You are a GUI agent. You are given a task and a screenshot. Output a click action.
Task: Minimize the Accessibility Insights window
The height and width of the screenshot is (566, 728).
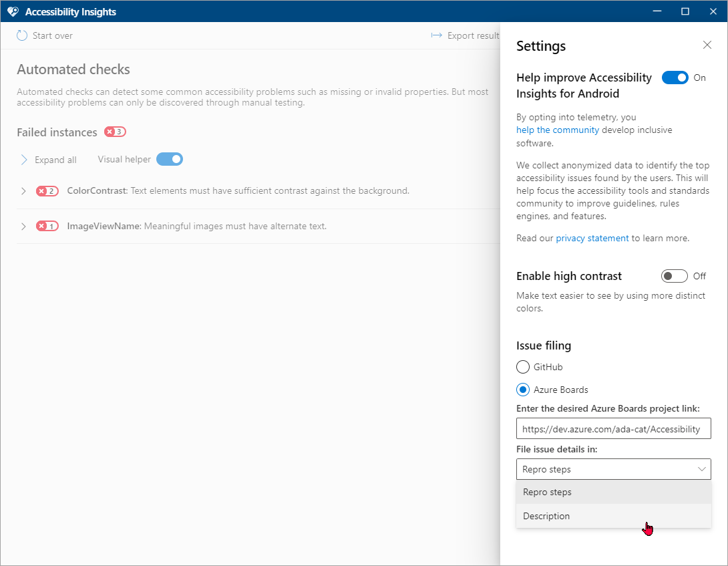pos(657,11)
